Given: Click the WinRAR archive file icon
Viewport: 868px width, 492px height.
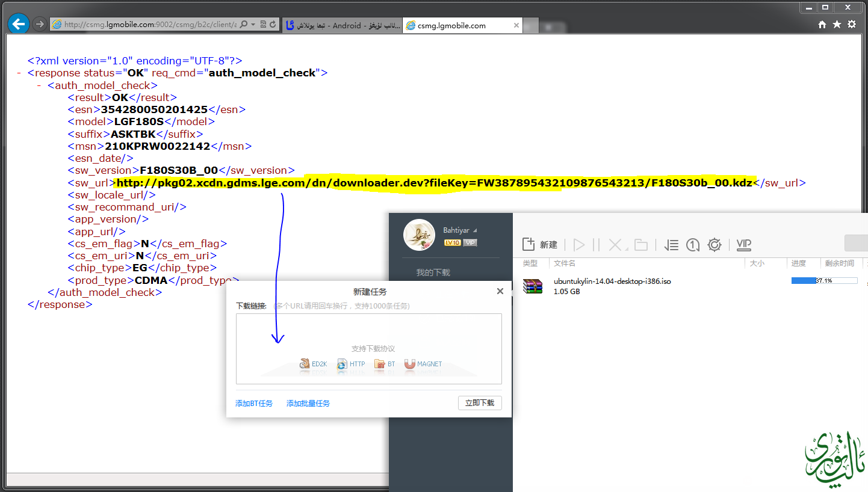Looking at the screenshot, I should pos(533,286).
